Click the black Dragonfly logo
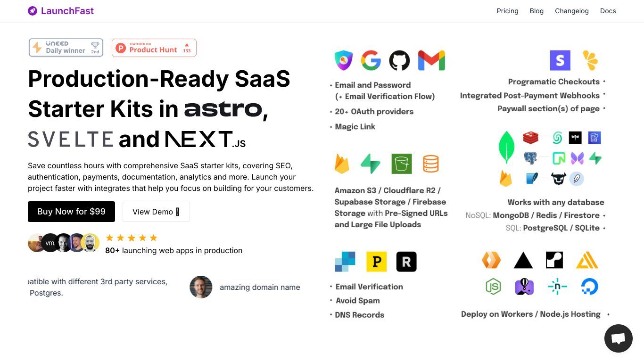Viewport: 644px width, 362px height. point(575,138)
